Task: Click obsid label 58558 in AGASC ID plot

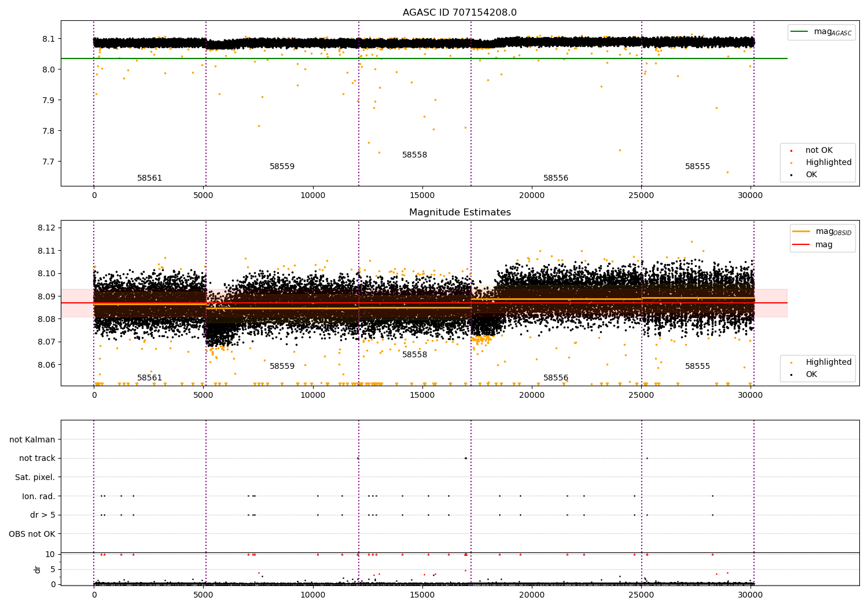Action: (415, 155)
